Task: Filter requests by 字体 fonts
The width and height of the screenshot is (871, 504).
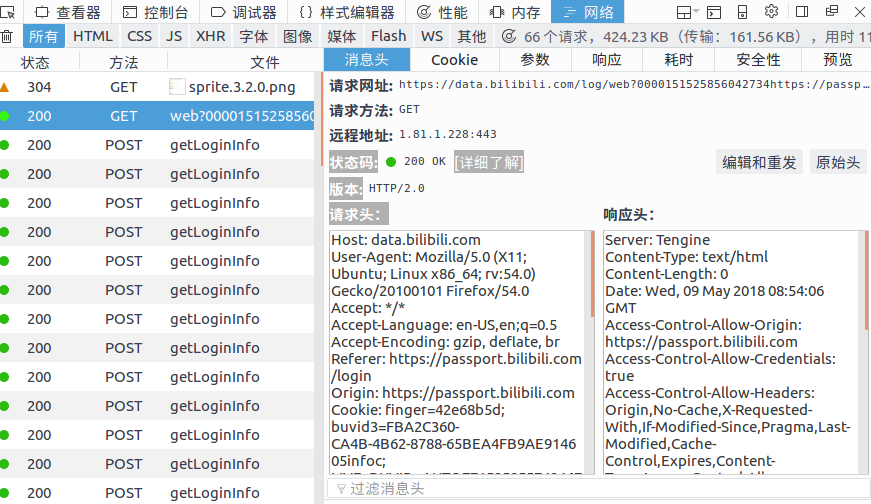Action: (x=254, y=37)
